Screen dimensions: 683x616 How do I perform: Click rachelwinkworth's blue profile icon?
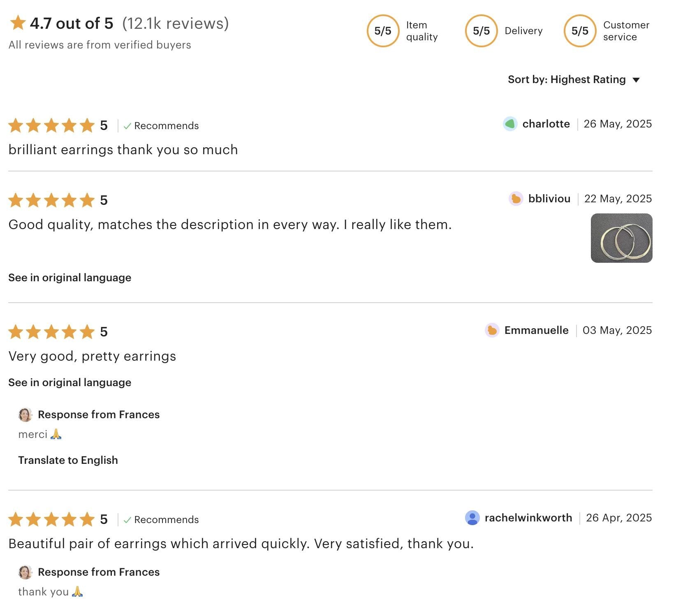(472, 518)
